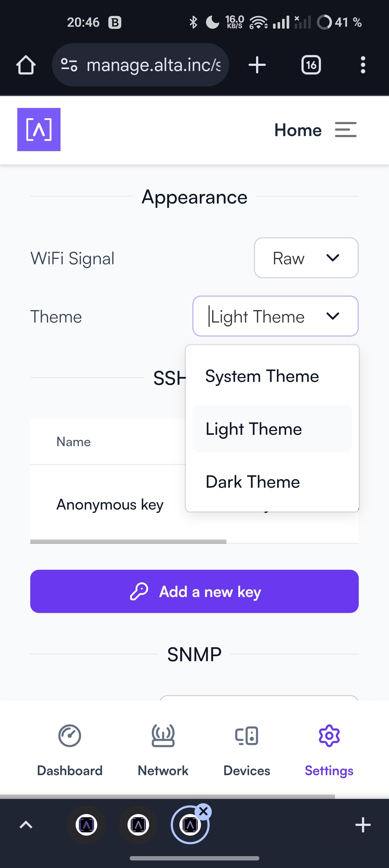Open Network tab with router icon
The width and height of the screenshot is (389, 868).
pyautogui.click(x=163, y=735)
